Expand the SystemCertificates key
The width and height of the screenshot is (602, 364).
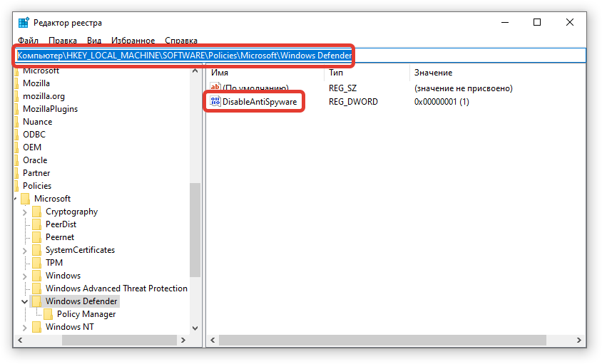click(24, 251)
